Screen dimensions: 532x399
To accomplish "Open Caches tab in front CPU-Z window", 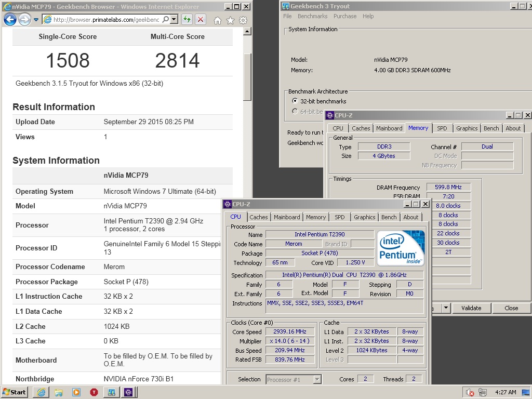I will [259, 218].
